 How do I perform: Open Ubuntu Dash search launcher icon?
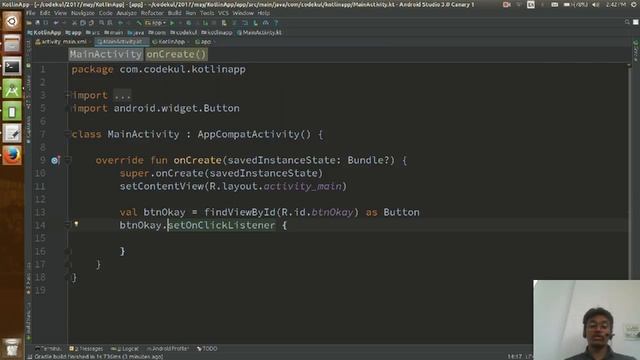click(x=12, y=21)
